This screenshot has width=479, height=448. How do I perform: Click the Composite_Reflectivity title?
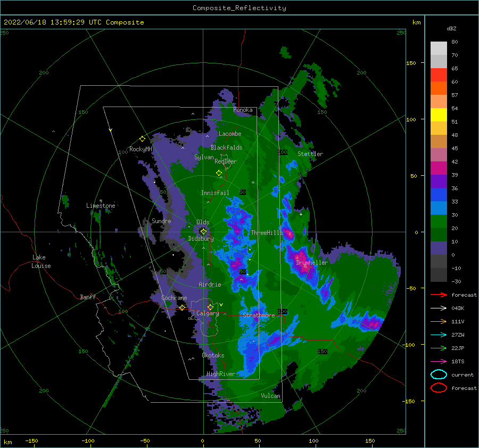(x=240, y=8)
